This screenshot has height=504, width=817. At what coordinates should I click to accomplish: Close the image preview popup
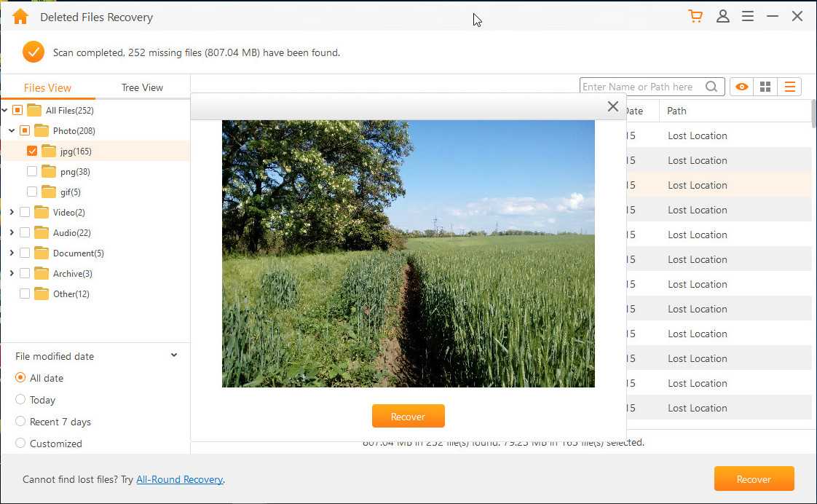[613, 107]
